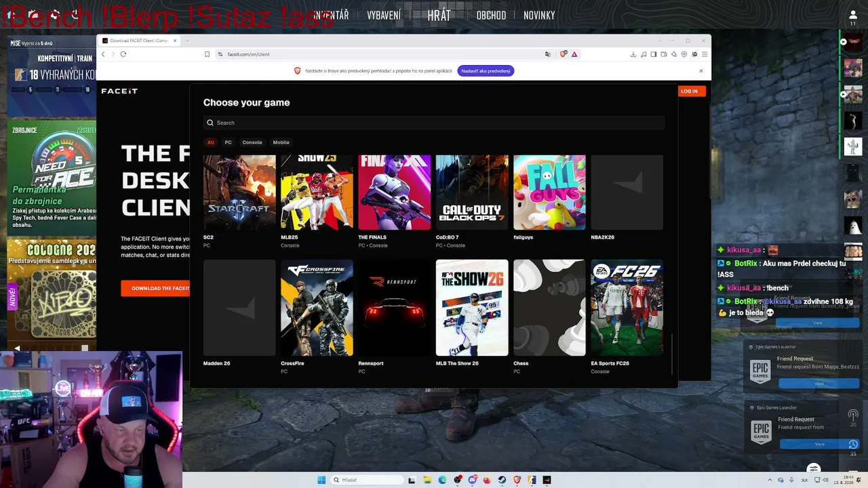
Task: Open the HRÁT menu in game
Action: (x=439, y=15)
